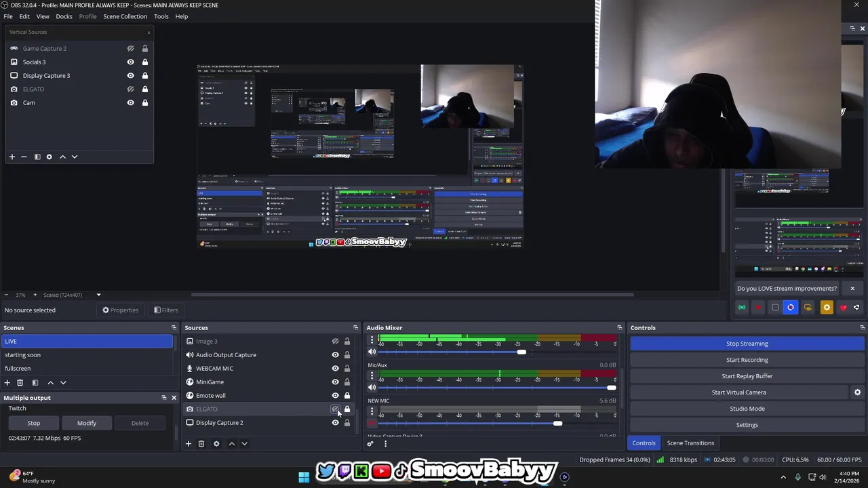The image size is (868, 488).
Task: Hide the WEBCAM MIC source
Action: [335, 368]
